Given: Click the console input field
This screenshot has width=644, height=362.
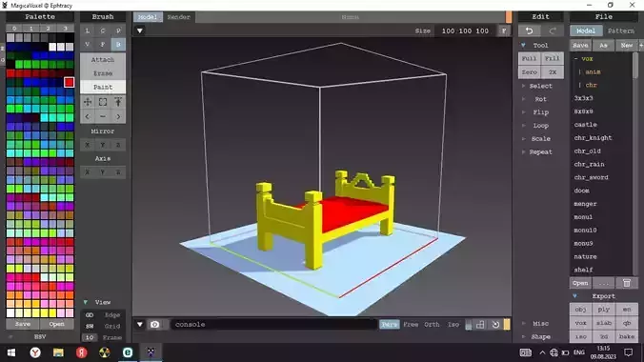Looking at the screenshot, I should pyautogui.click(x=273, y=325).
